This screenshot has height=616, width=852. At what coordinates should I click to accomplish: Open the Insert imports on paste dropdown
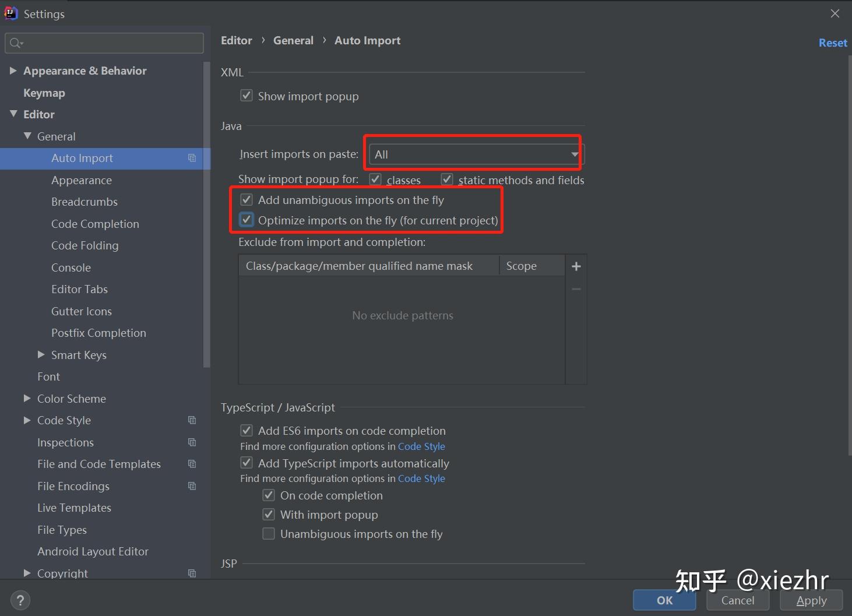click(574, 154)
